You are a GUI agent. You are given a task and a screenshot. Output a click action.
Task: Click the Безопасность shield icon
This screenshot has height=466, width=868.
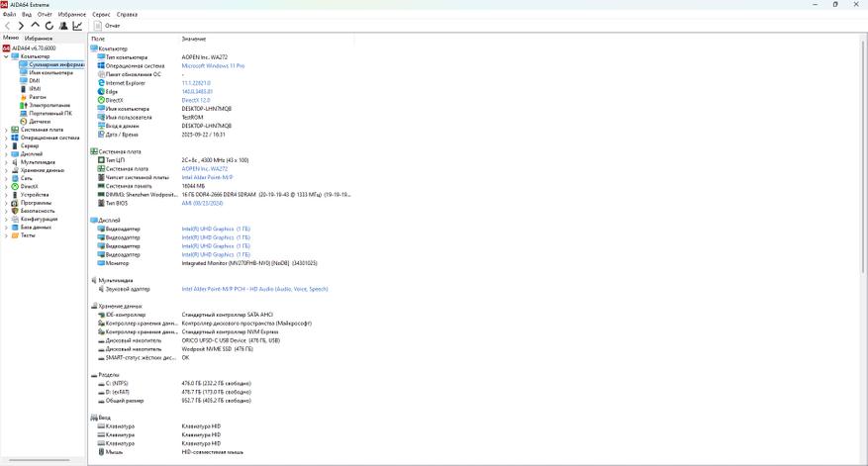pyautogui.click(x=15, y=211)
